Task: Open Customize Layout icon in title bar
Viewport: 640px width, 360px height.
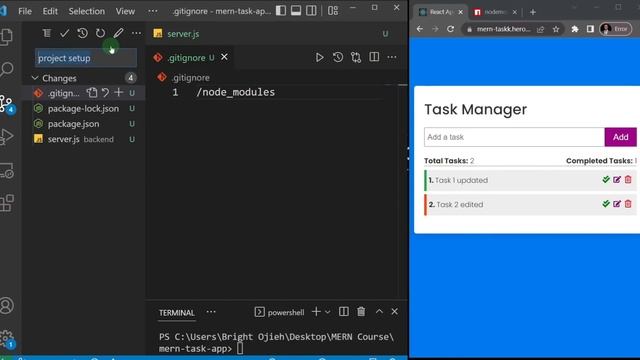Action: pyautogui.click(x=333, y=11)
